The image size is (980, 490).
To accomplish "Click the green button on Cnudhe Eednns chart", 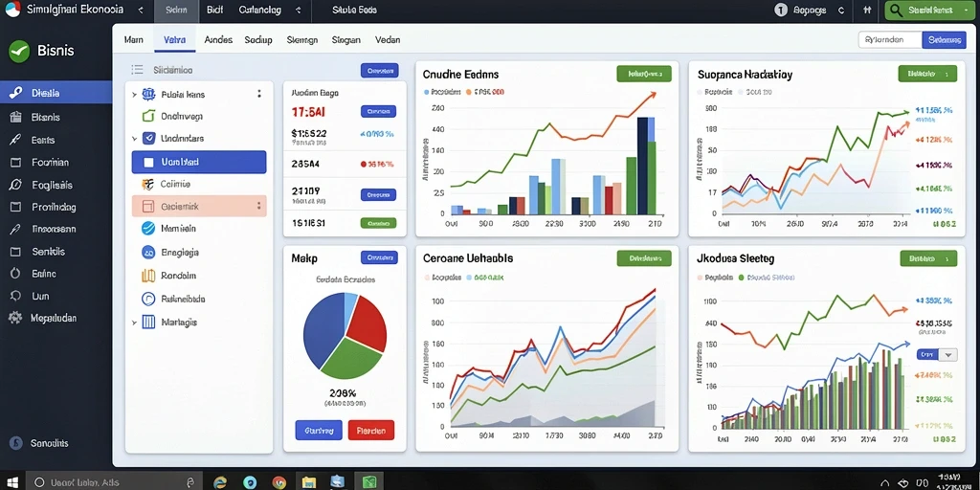I will (x=644, y=74).
